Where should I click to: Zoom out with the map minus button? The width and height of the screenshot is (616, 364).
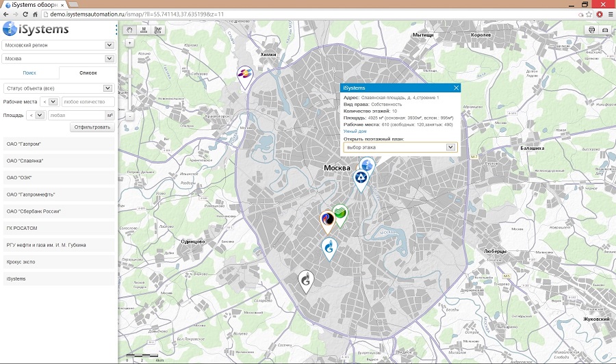point(129,116)
